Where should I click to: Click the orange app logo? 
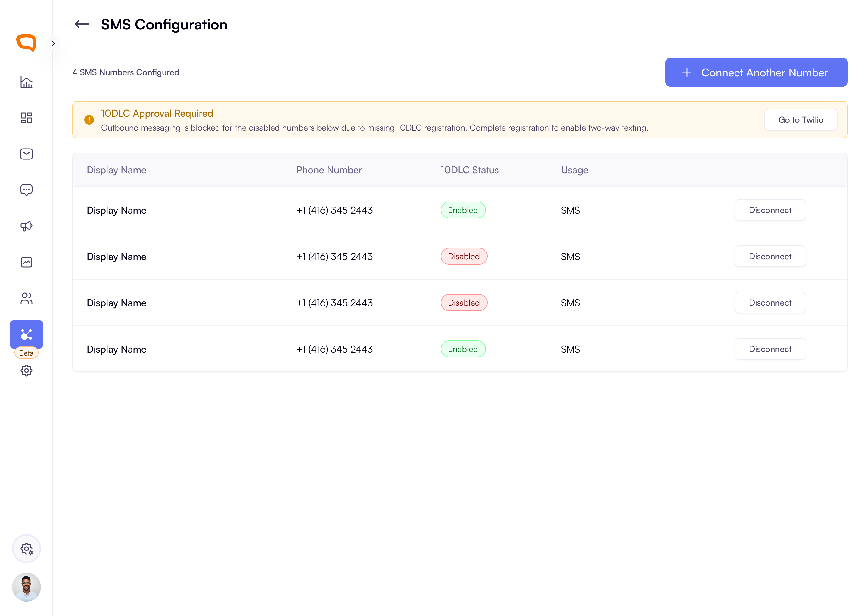(x=26, y=43)
